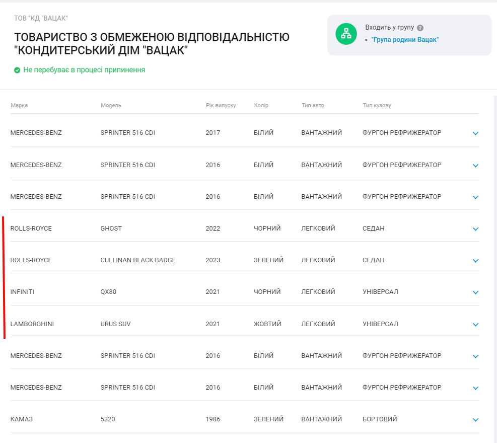Expand the 2017 Mercedes-Benz Sprinter row
The image size is (497, 448).
point(475,133)
